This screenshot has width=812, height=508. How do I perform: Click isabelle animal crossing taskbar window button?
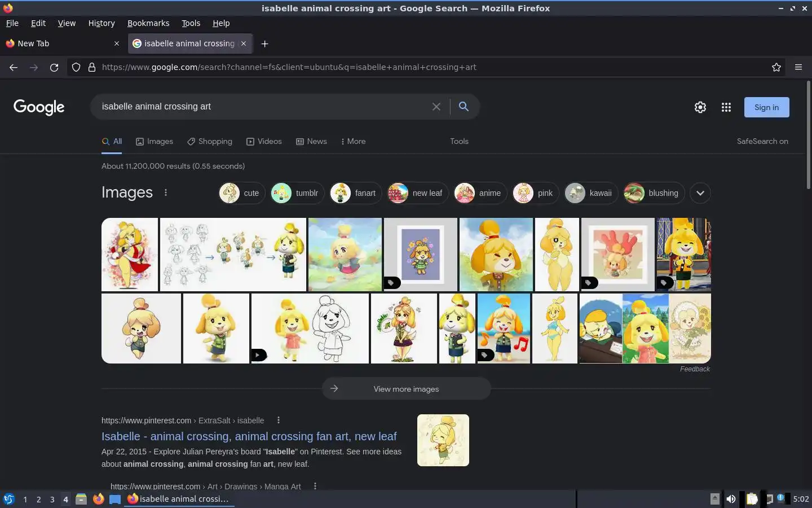click(179, 499)
